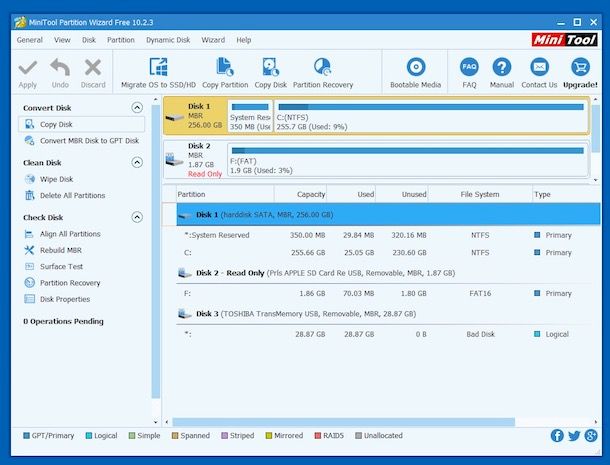The width and height of the screenshot is (610, 465).
Task: Select Disk 2 - Read Only header row
Action: click(x=388, y=273)
